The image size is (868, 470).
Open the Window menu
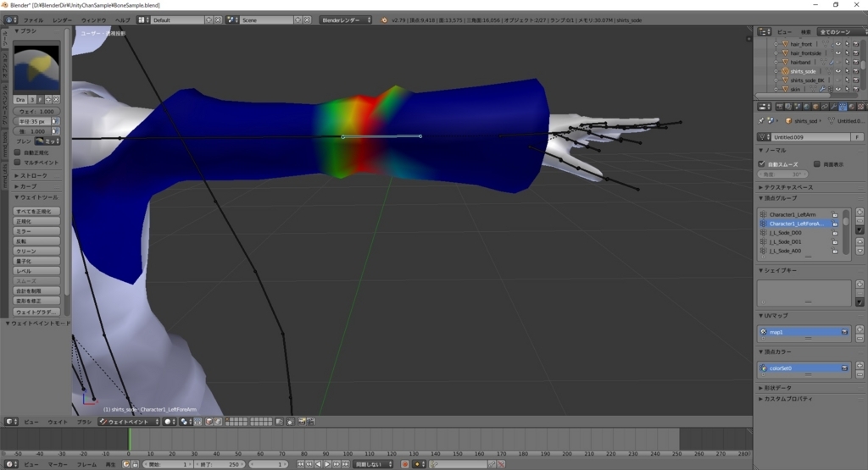click(93, 20)
